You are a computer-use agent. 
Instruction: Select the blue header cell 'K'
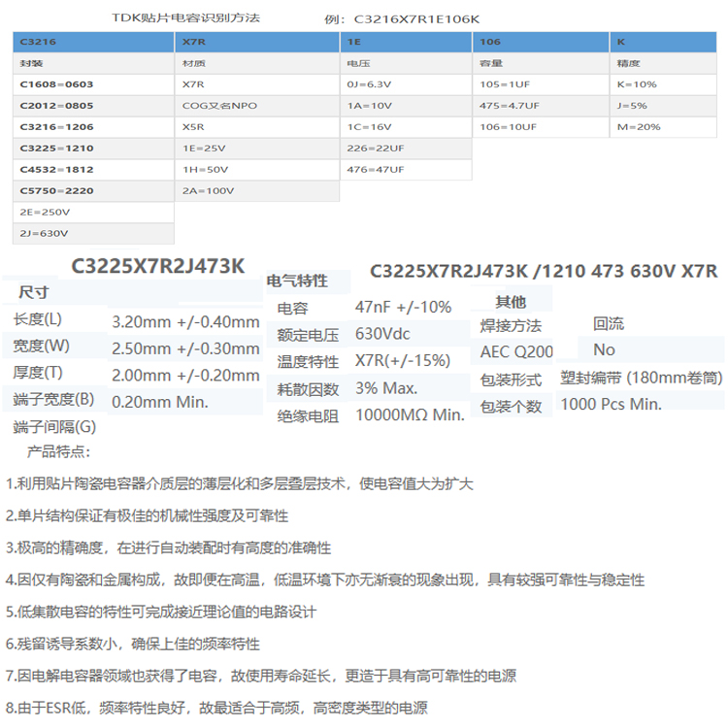[663, 42]
